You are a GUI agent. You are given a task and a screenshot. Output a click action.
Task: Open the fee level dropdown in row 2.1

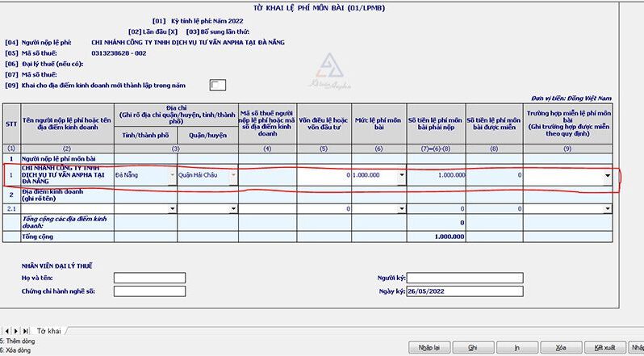(x=401, y=209)
